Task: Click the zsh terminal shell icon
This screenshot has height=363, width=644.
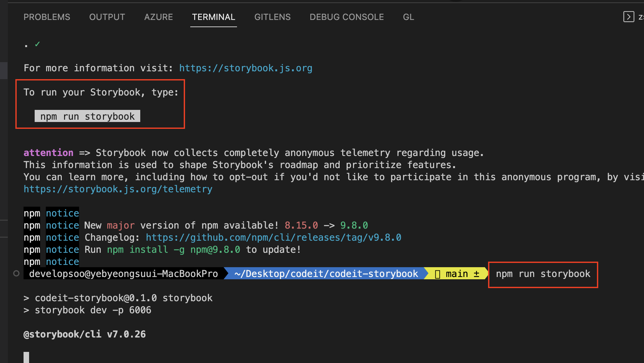Action: pyautogui.click(x=629, y=17)
